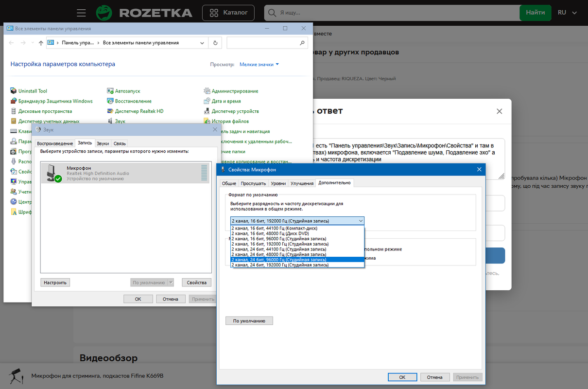Select 2 канал, 24 бит, 48000 Гц option
588x389 pixels.
[297, 254]
